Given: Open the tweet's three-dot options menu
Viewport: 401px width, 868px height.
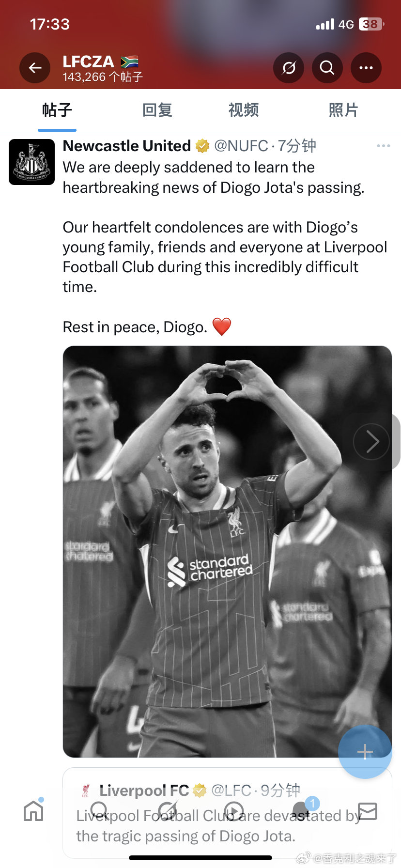Looking at the screenshot, I should (383, 146).
